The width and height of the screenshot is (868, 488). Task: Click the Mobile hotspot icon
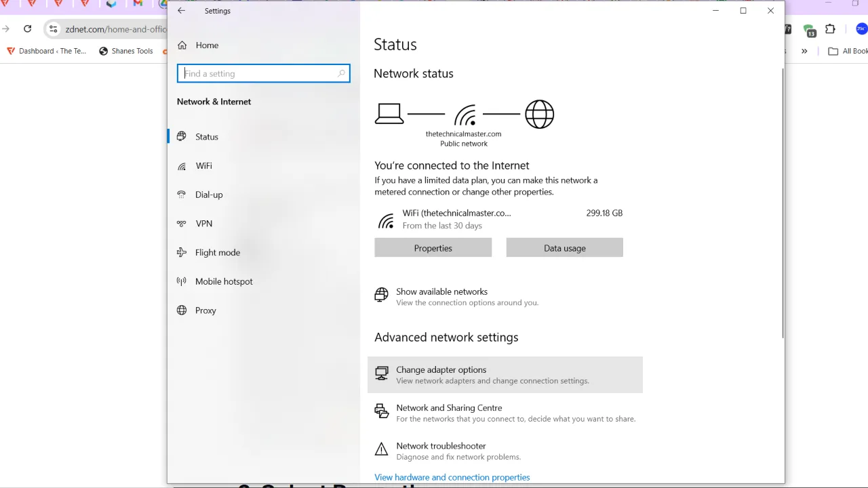pyautogui.click(x=181, y=281)
